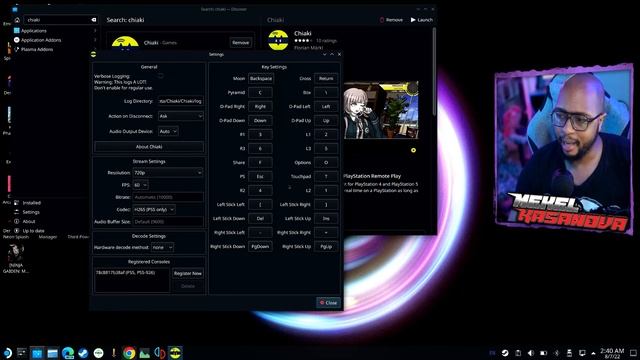This screenshot has height=360, width=640.
Task: Change the Touchpad key binding button
Action: [x=326, y=176]
